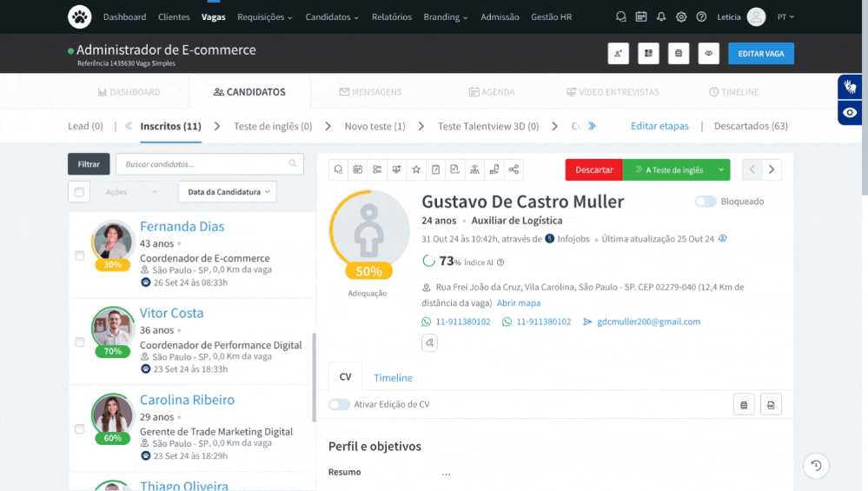Switch to the VÍDEO ENTREVISTAS tab
Image resolution: width=868 pixels, height=491 pixels.
point(613,92)
